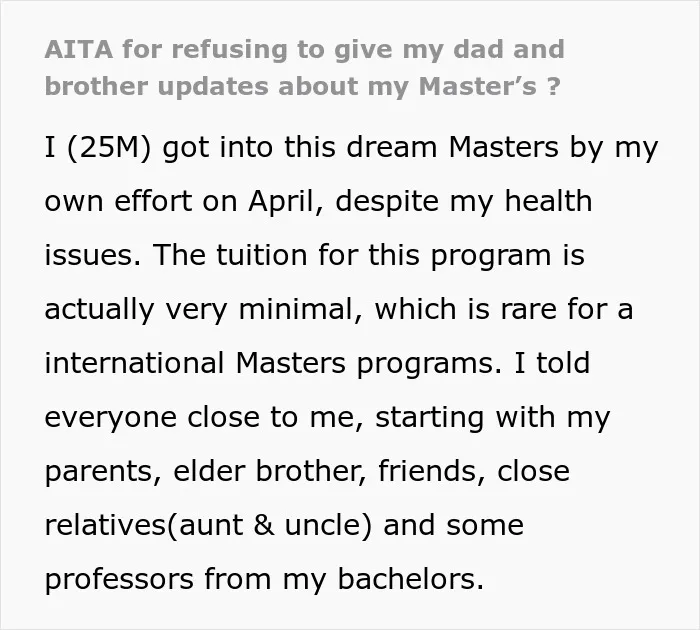Click the word 'rare' in the body
The width and height of the screenshot is (700, 630).
[x=529, y=310]
